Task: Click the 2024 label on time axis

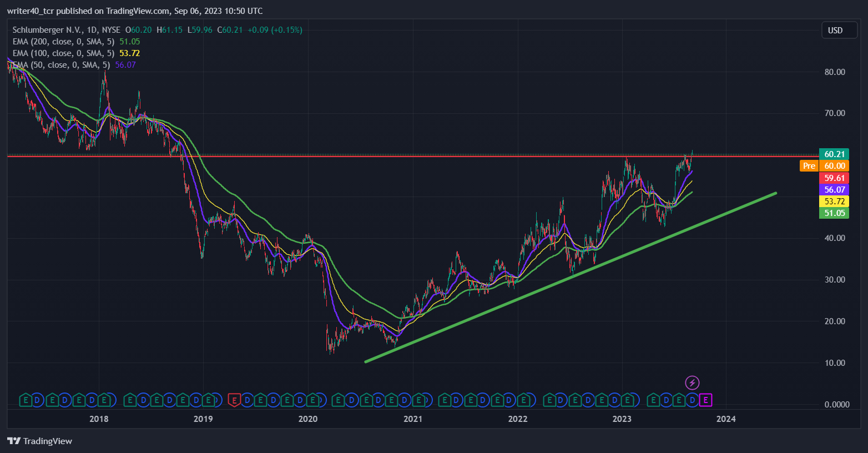Action: tap(726, 419)
